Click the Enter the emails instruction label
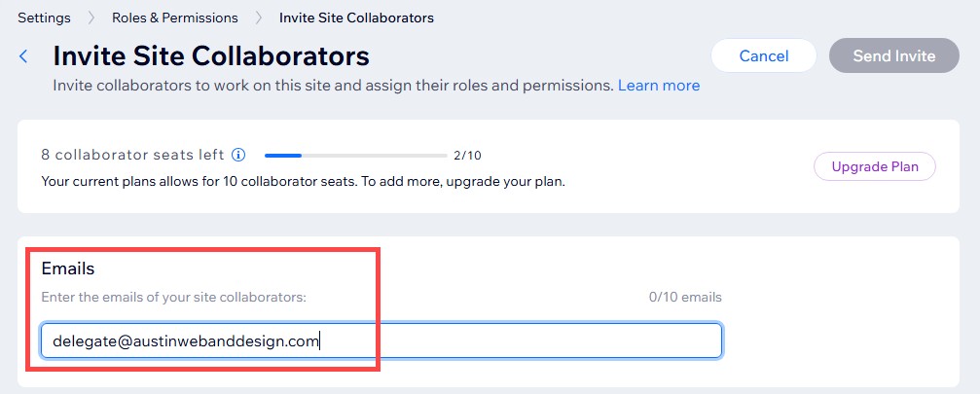 coord(174,298)
